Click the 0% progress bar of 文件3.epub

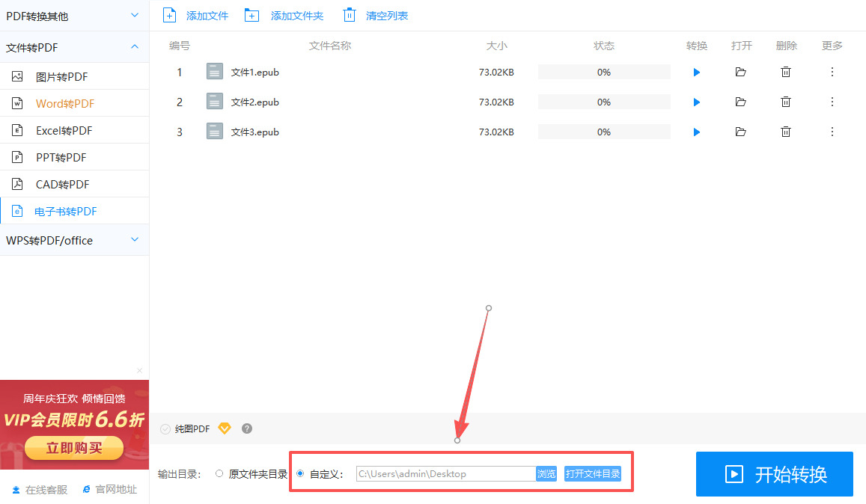[604, 132]
